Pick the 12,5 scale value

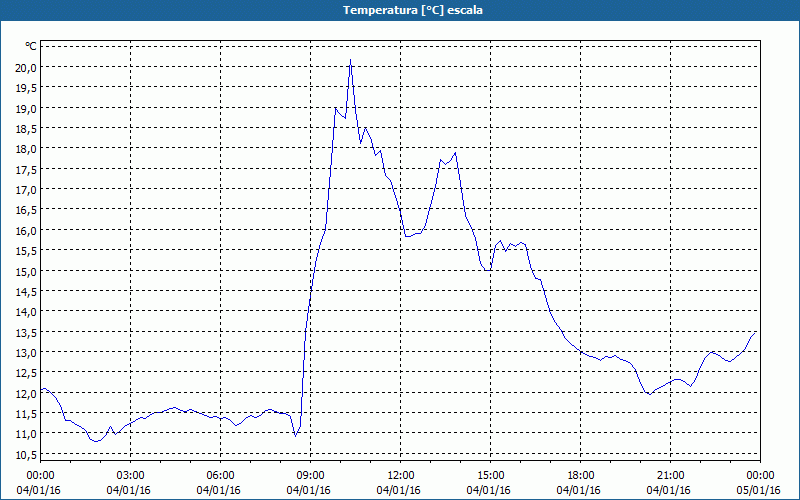pyautogui.click(x=27, y=373)
